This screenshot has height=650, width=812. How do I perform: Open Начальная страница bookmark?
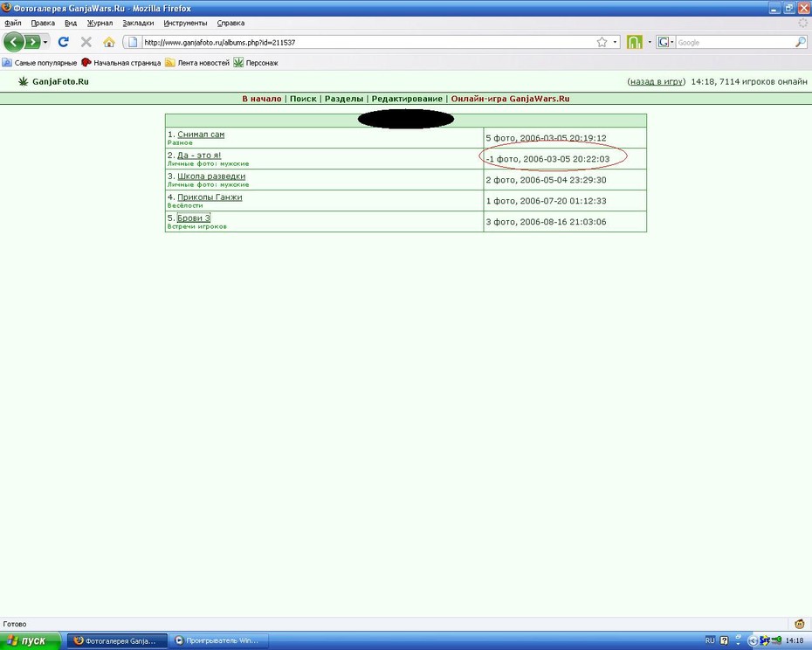121,63
